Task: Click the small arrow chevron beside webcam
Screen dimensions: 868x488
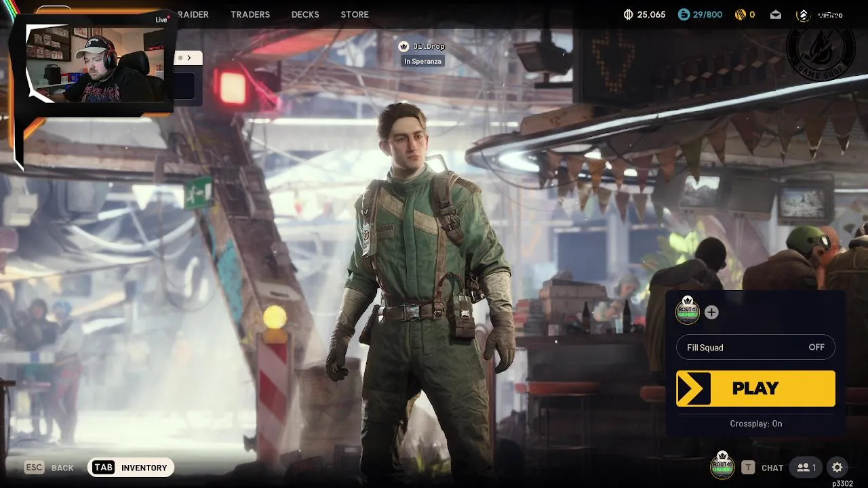Action: (189, 58)
